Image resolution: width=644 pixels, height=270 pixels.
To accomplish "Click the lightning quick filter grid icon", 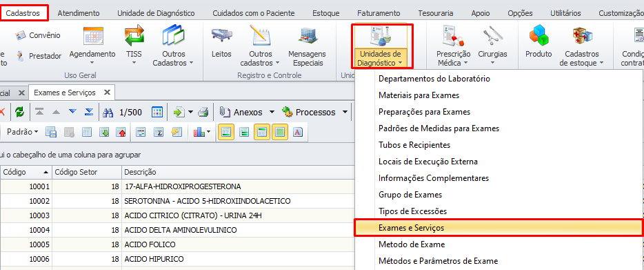I will 177,132.
